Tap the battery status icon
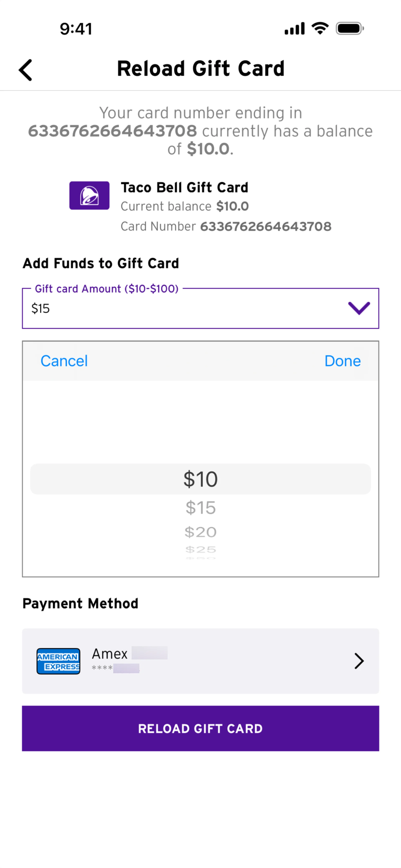The image size is (401, 868). [x=349, y=28]
